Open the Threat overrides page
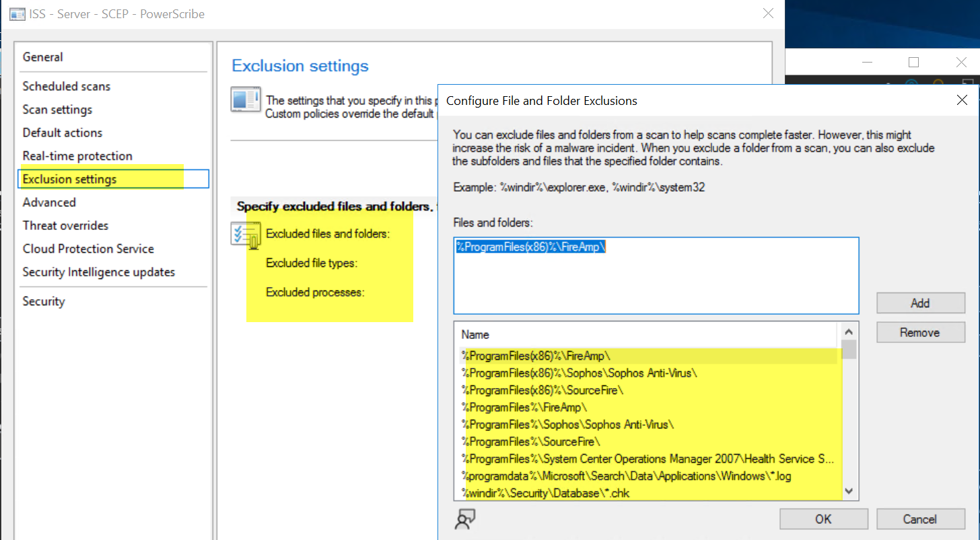Screen dimensions: 980x540 65,225
